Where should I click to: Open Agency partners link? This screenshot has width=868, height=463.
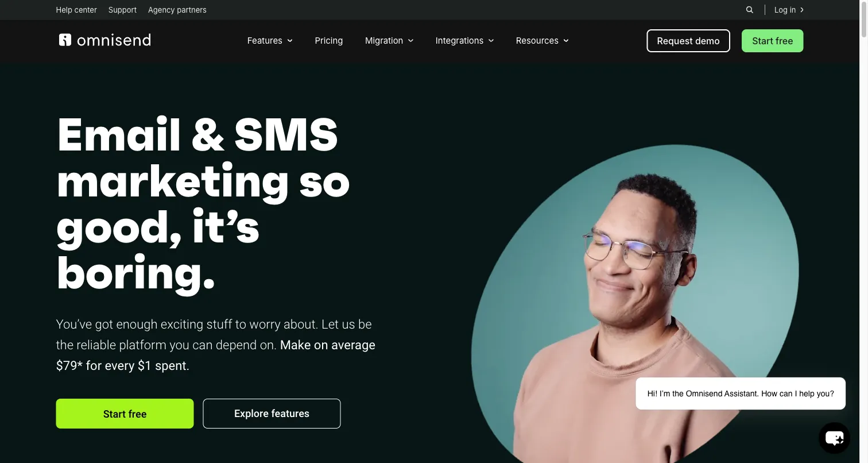tap(177, 10)
